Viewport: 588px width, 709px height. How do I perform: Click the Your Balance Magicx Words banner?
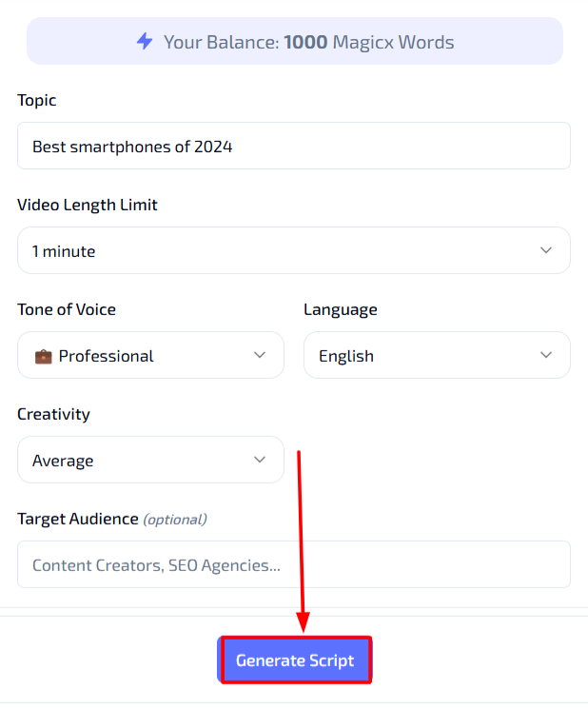[295, 41]
